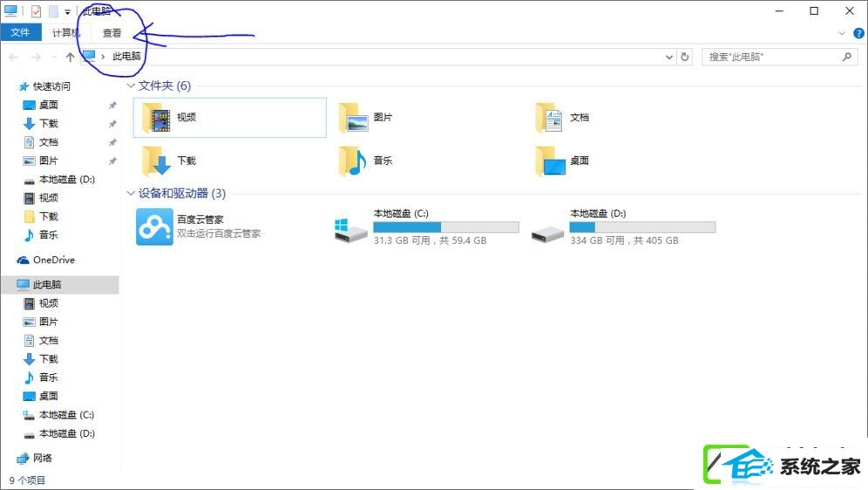Collapse the 设备和驱动器 (3) group

click(131, 194)
